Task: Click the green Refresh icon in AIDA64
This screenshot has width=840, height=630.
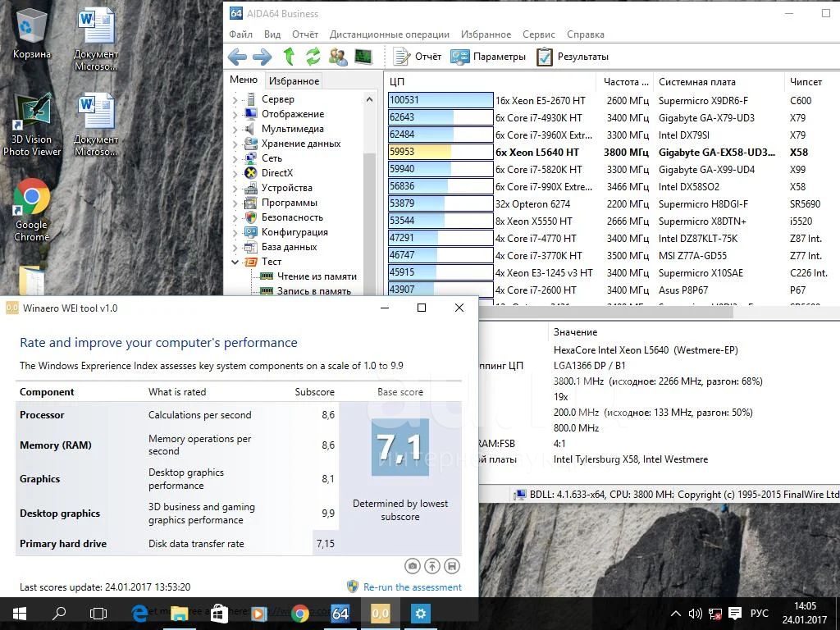Action: tap(313, 57)
